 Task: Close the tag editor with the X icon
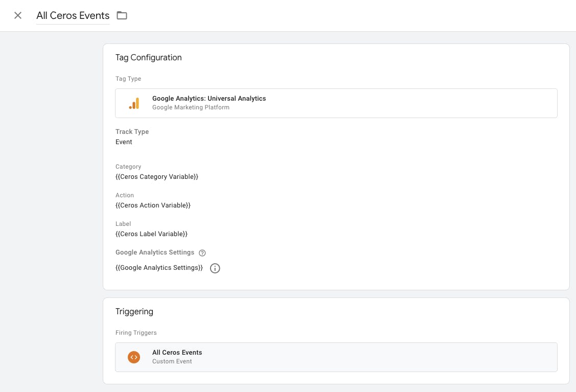[18, 15]
